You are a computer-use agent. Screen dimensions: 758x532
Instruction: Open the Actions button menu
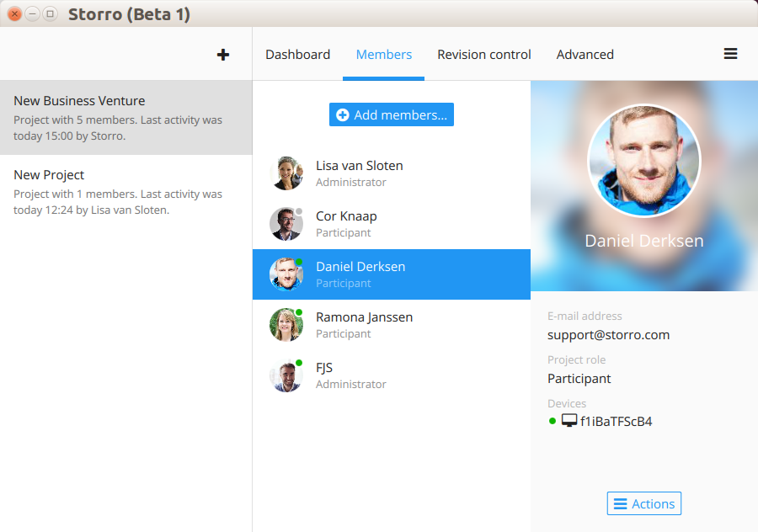(644, 503)
